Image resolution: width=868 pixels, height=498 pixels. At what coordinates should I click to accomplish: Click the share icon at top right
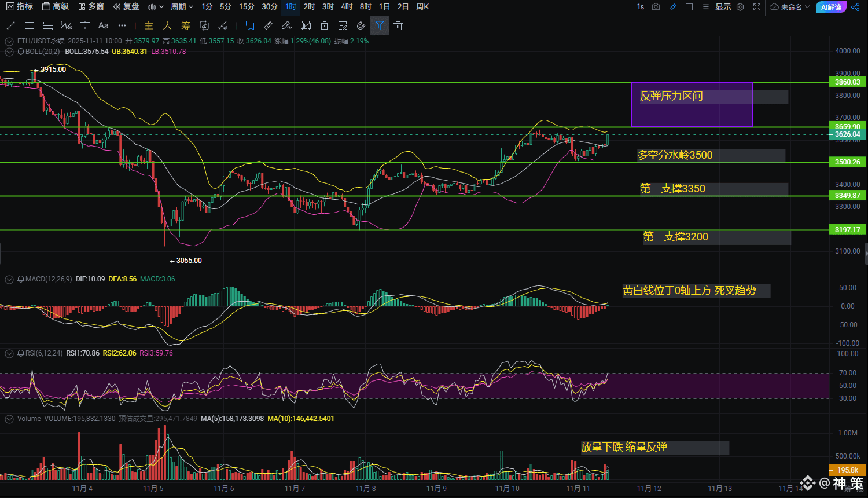click(x=856, y=7)
